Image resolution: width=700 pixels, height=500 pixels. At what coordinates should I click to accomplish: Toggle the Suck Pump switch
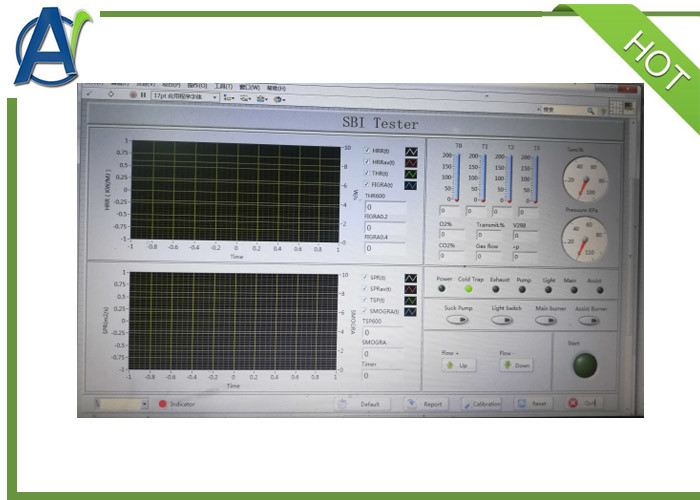pyautogui.click(x=456, y=321)
